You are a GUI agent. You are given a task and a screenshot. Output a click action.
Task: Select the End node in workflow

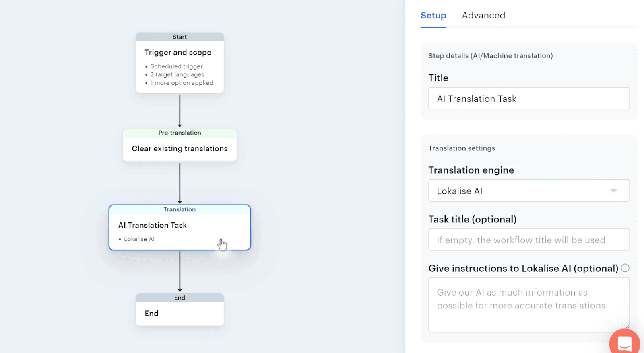tap(151, 314)
